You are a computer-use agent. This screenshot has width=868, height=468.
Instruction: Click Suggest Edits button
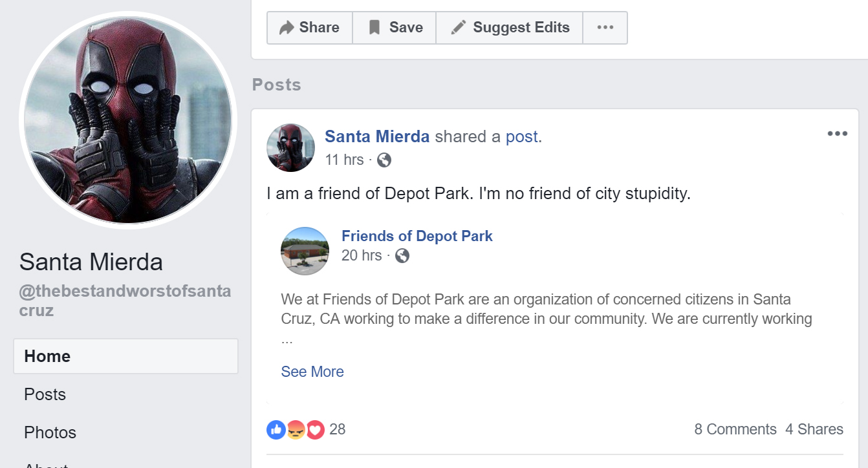[510, 28]
